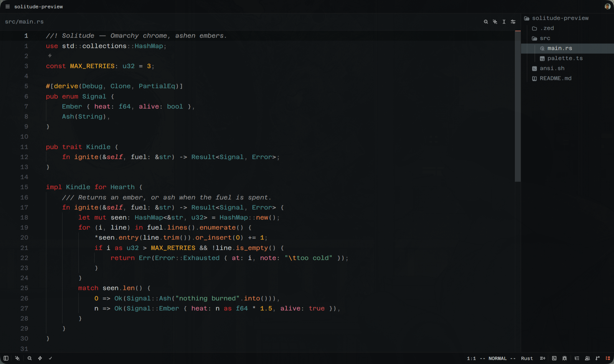Screen dimensions: 614x364
Task: Open the sparkle icon in the status bar
Action: pos(17,358)
